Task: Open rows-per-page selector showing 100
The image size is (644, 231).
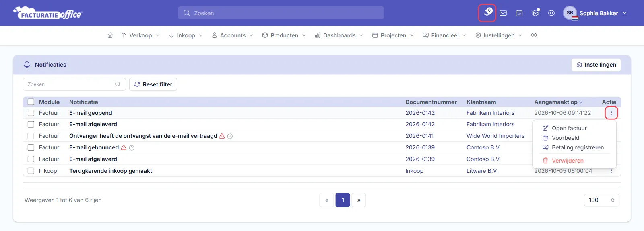Action: 602,200
